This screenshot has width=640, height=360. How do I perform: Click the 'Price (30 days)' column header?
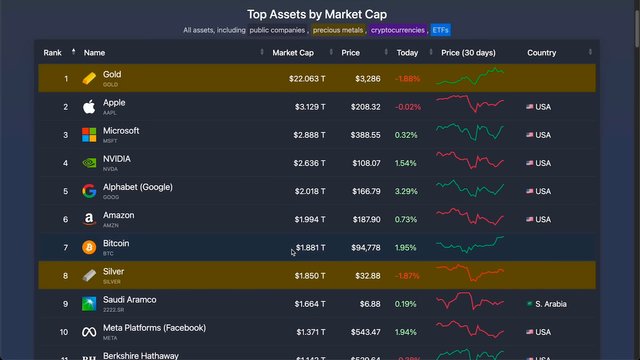coord(468,53)
